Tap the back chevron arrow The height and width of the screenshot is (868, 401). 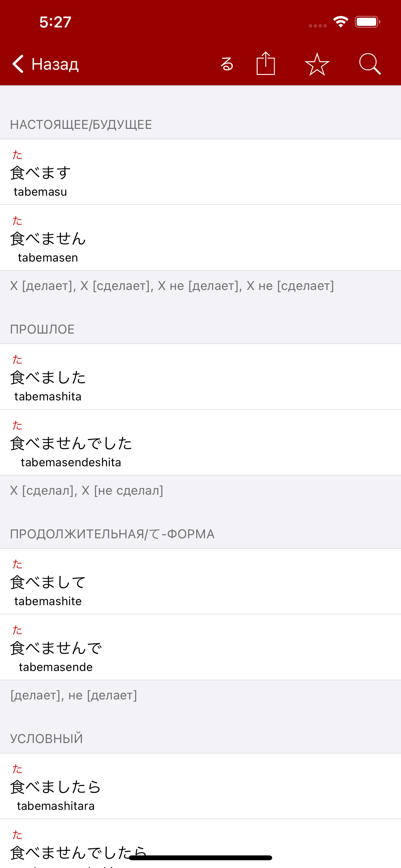coord(18,64)
